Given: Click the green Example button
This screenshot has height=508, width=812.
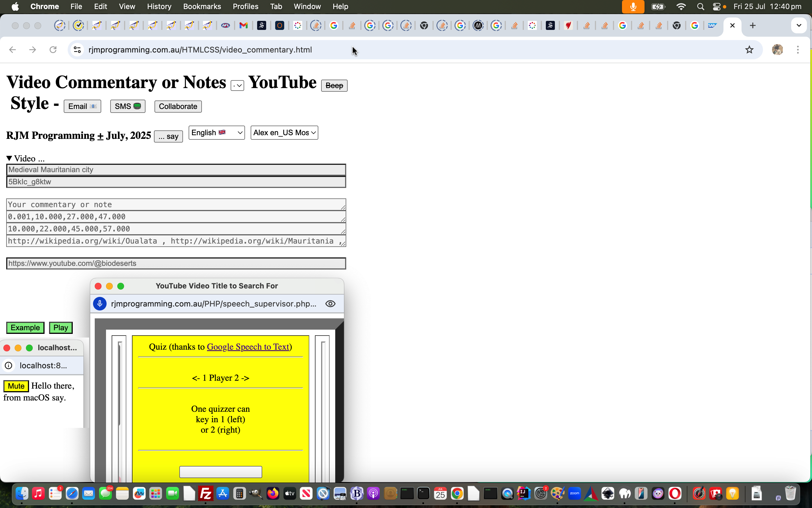Looking at the screenshot, I should coord(25,328).
